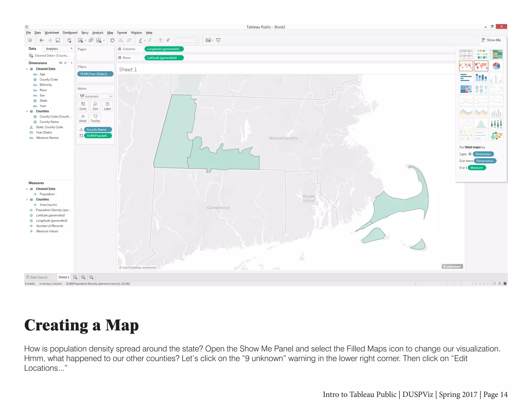532x411 pixels.
Task: Click the Tooltip button in Marks card
Action: coord(95,118)
